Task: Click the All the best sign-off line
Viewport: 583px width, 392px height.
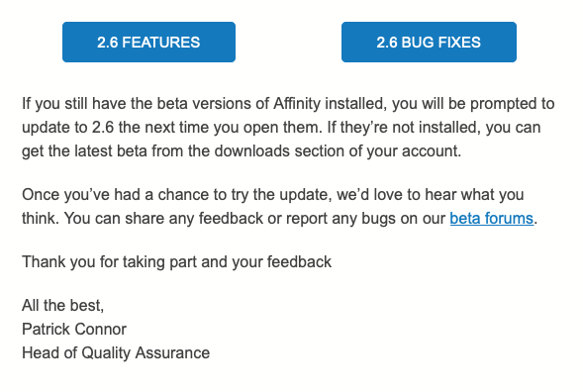Action: click(62, 305)
